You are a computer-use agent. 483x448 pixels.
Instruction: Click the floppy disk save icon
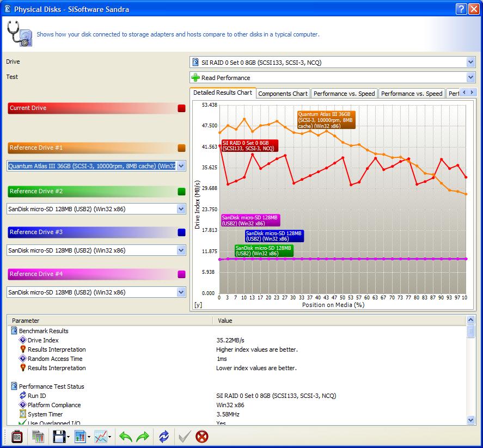pyautogui.click(x=59, y=437)
